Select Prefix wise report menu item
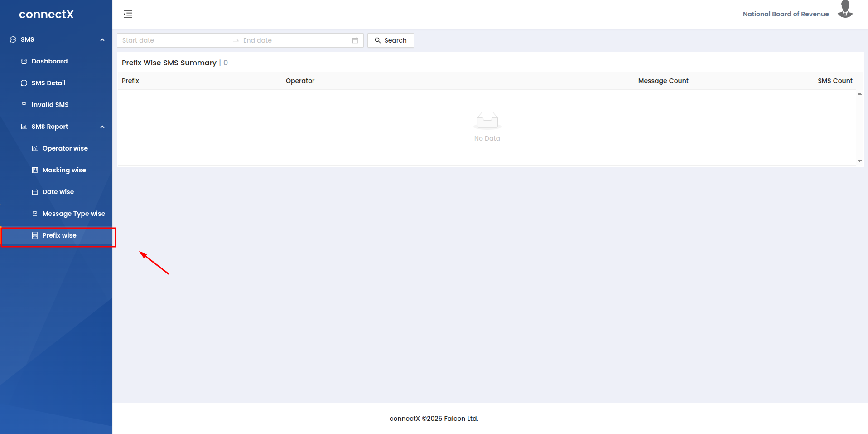 click(x=59, y=235)
